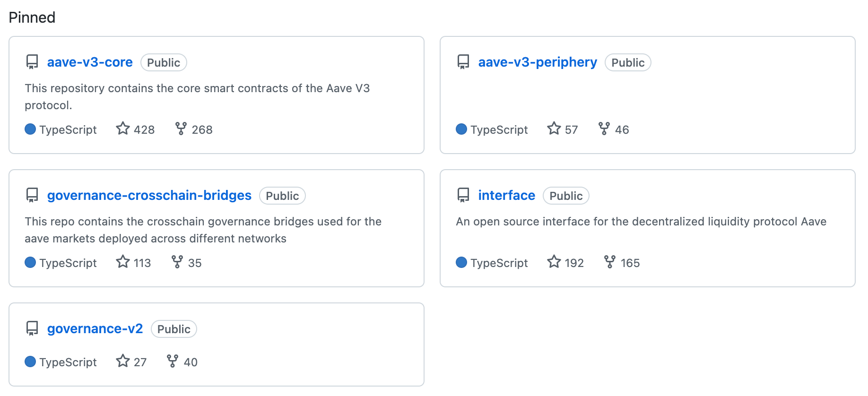This screenshot has height=396, width=868.
Task: Click star icon showing 57 stars
Action: (x=554, y=129)
